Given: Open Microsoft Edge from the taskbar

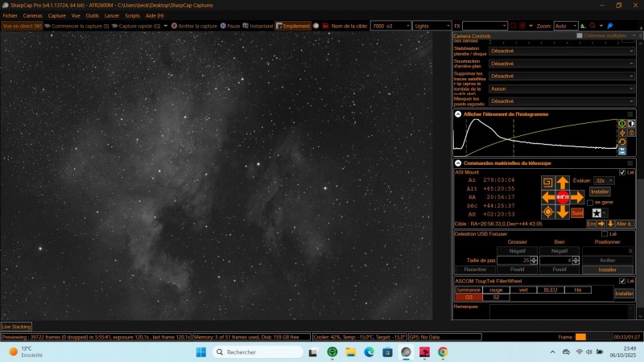Looking at the screenshot, I should pyautogui.click(x=369, y=352).
